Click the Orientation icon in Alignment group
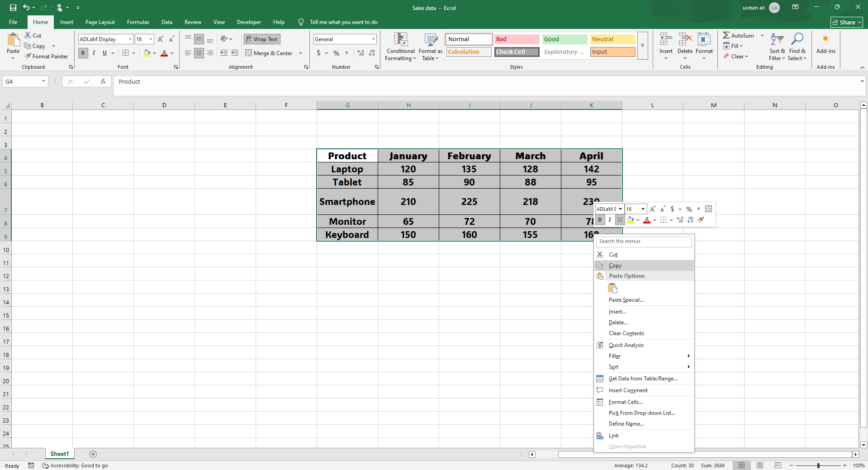The height and width of the screenshot is (470, 868). [x=224, y=39]
